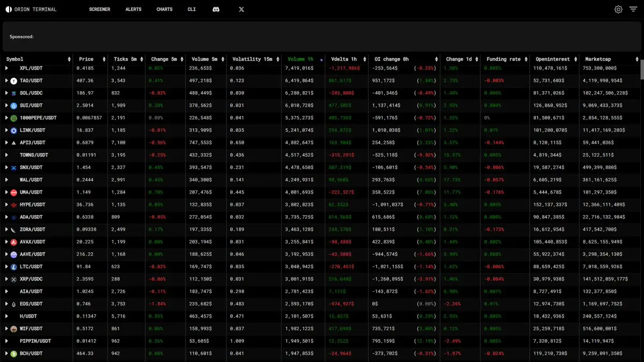
Task: Click the 1000PEPE/USDT coin icon
Action: click(x=14, y=117)
